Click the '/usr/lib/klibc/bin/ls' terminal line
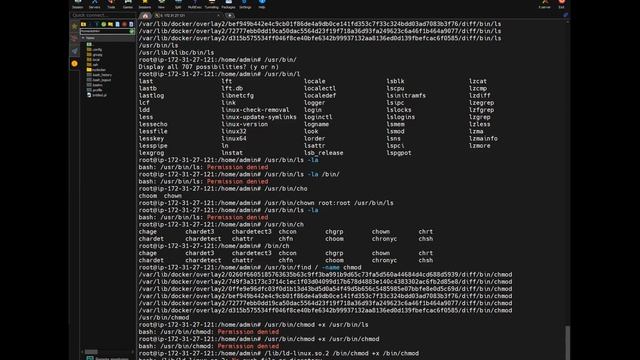The width and height of the screenshot is (640, 360). (x=176, y=53)
